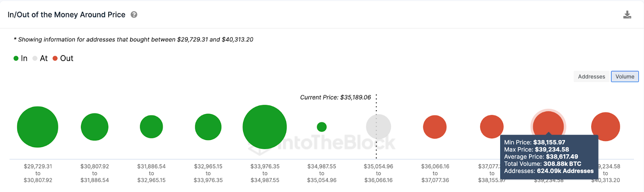Click the green bubble for $29,729.31 range
This screenshot has height=192, width=644.
[37, 127]
